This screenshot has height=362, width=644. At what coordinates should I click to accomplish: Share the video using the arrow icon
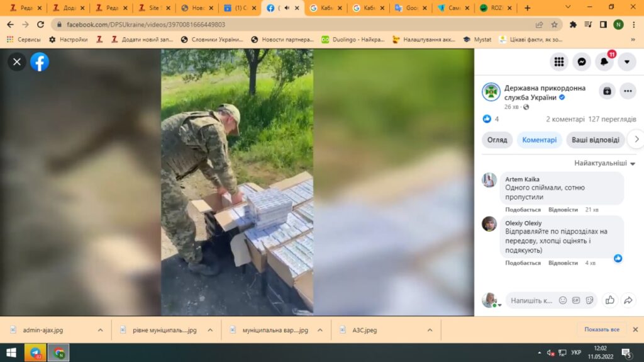pyautogui.click(x=628, y=300)
